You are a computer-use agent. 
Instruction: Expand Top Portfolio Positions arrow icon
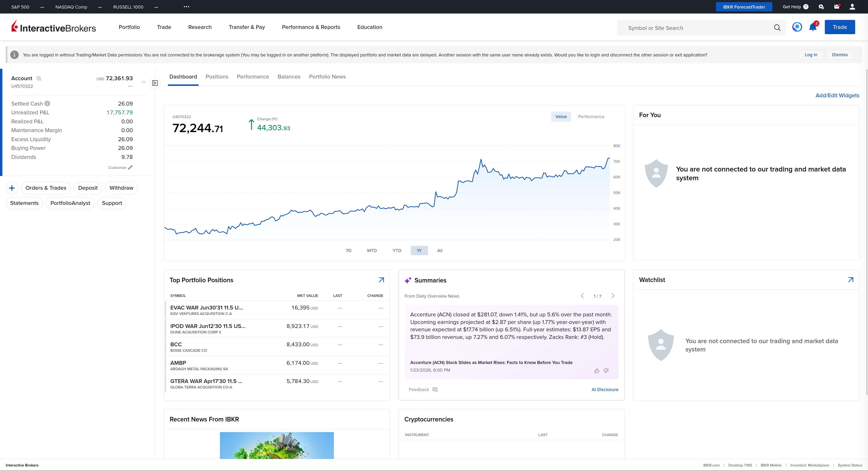(x=381, y=280)
